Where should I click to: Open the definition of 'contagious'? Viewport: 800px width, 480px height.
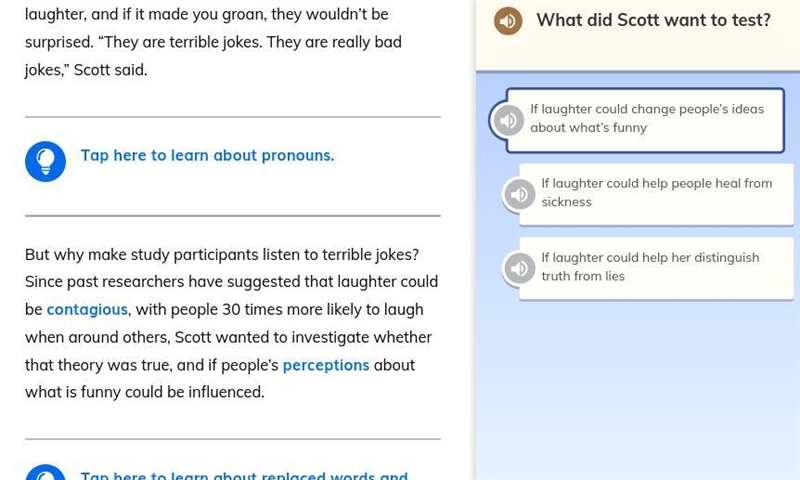87,310
